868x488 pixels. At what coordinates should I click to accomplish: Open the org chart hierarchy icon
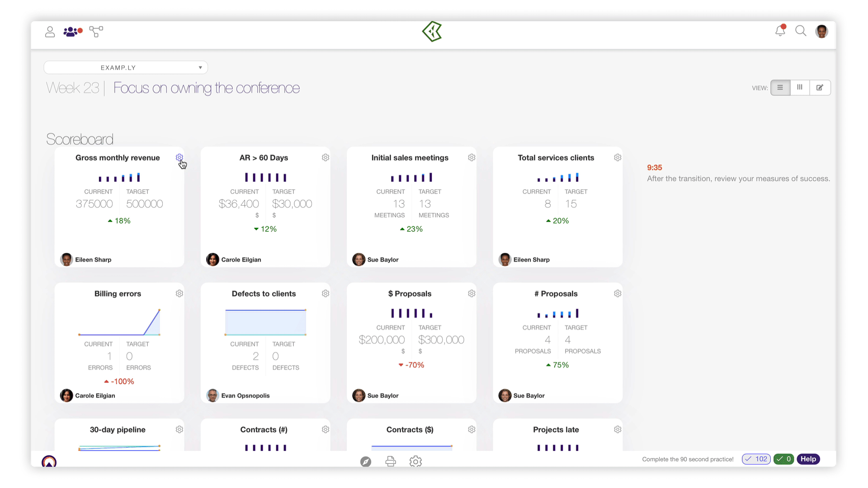(x=96, y=32)
